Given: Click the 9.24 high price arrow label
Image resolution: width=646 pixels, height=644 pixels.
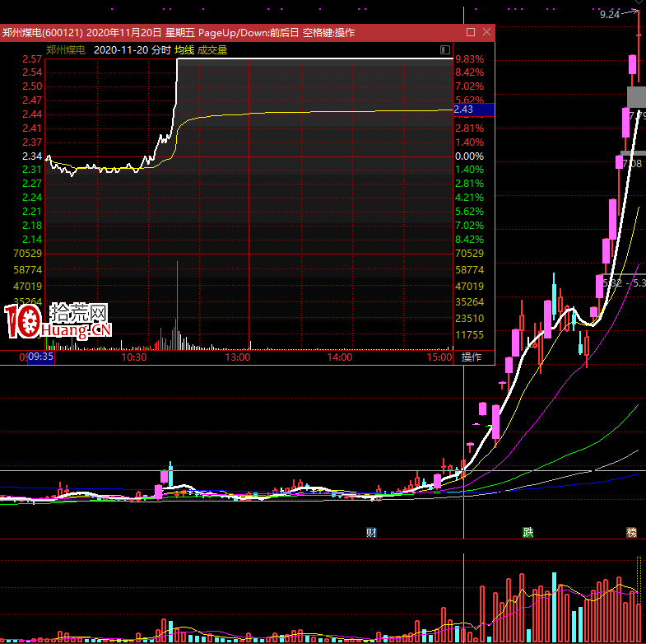Looking at the screenshot, I should (x=610, y=15).
